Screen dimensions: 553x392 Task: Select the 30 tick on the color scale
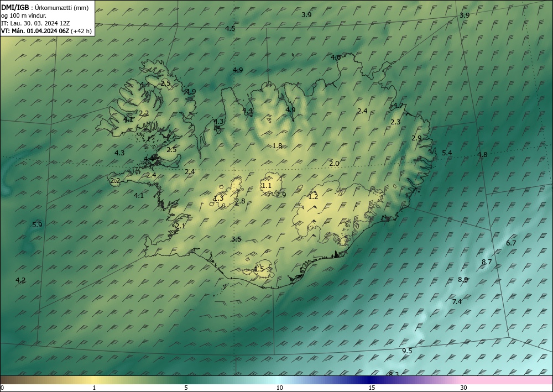point(464,388)
